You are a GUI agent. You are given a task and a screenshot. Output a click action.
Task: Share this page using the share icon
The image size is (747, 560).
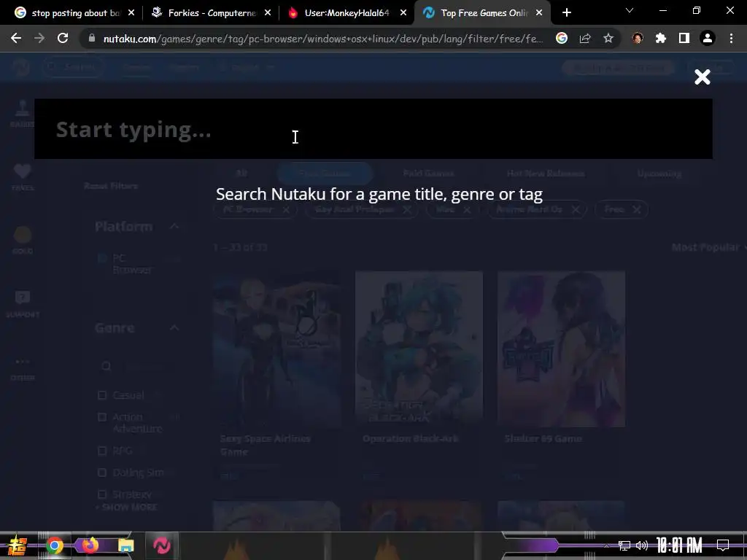tap(585, 38)
